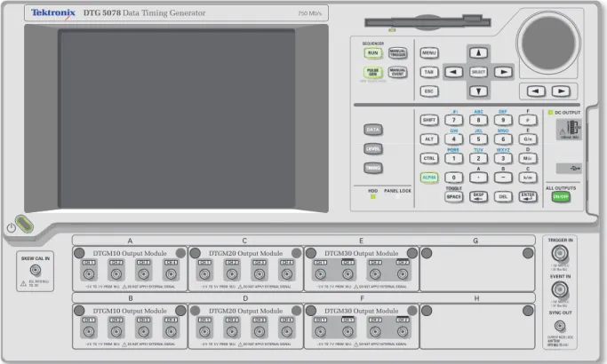
Task: Click last connector on slot F DTGM30 module
Action: pyautogui.click(x=403, y=332)
